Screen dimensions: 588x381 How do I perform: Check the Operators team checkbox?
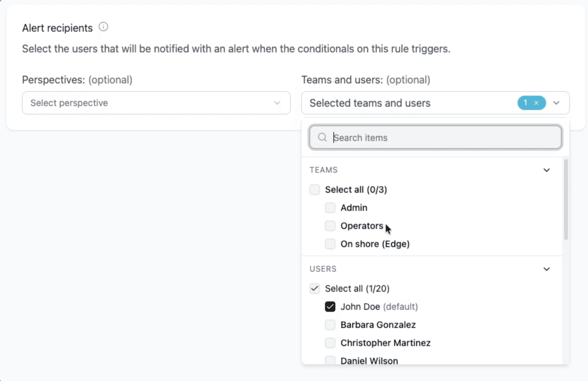click(x=330, y=226)
